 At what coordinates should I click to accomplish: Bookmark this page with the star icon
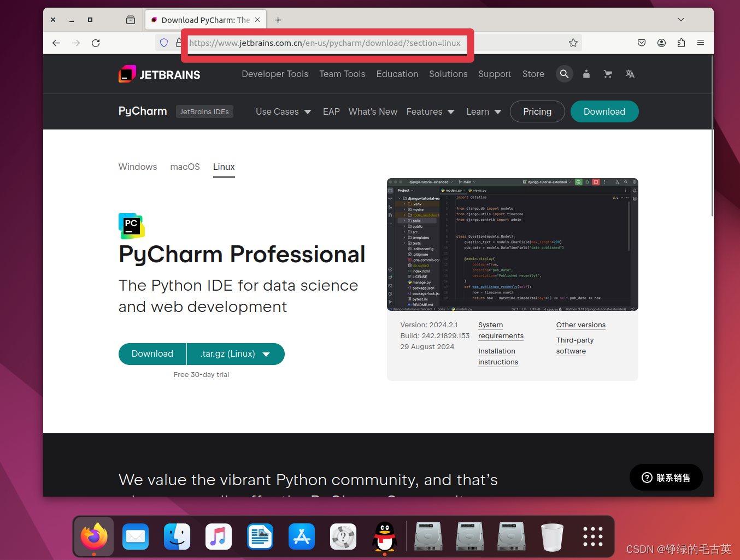click(x=573, y=43)
